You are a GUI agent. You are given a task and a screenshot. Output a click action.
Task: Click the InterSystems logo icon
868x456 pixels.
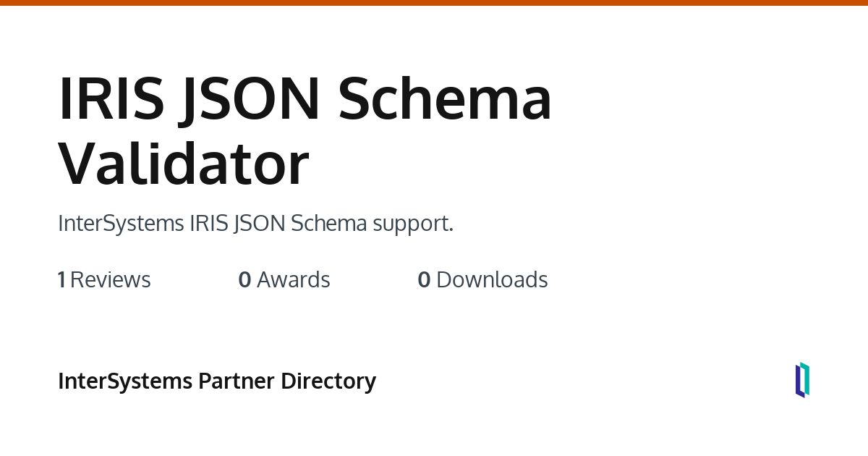pyautogui.click(x=802, y=380)
